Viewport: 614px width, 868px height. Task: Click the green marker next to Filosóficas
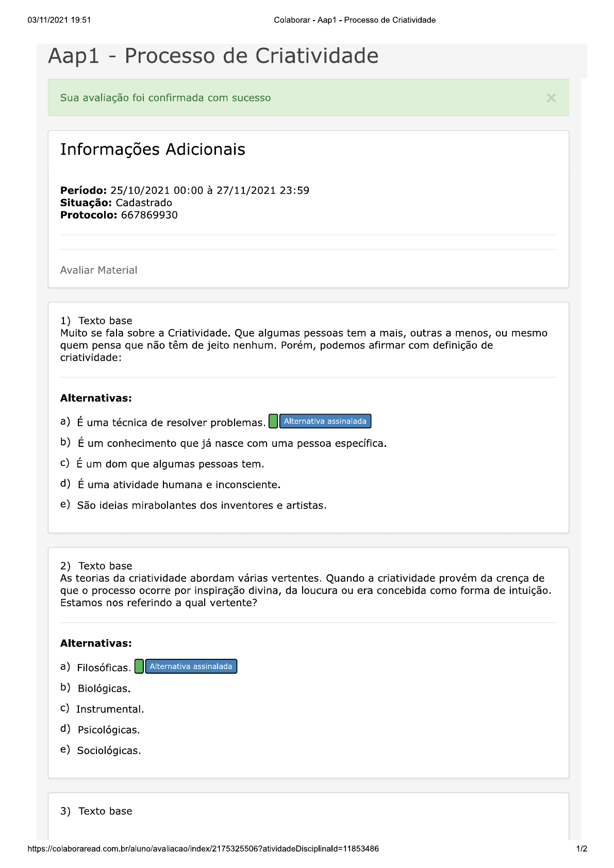pyautogui.click(x=139, y=666)
